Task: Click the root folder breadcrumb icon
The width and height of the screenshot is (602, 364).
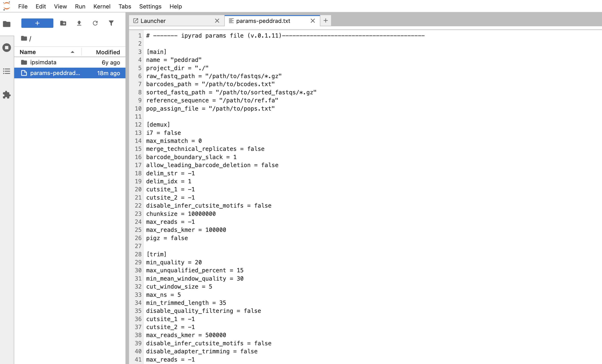Action: click(x=24, y=38)
